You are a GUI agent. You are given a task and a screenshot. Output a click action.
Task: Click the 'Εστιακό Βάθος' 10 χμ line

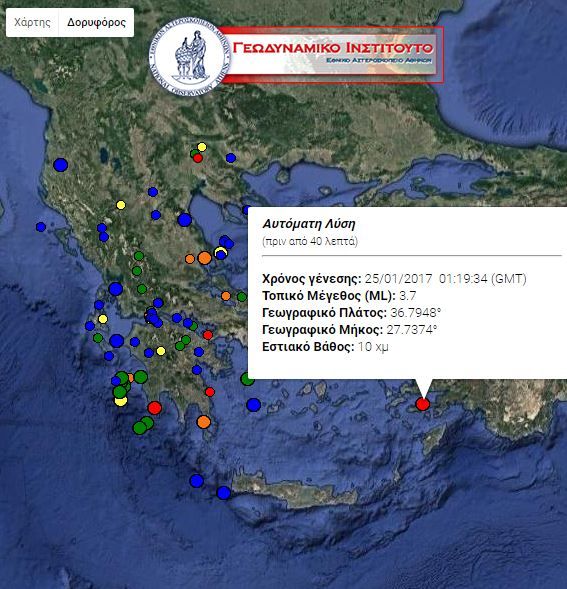pos(325,346)
